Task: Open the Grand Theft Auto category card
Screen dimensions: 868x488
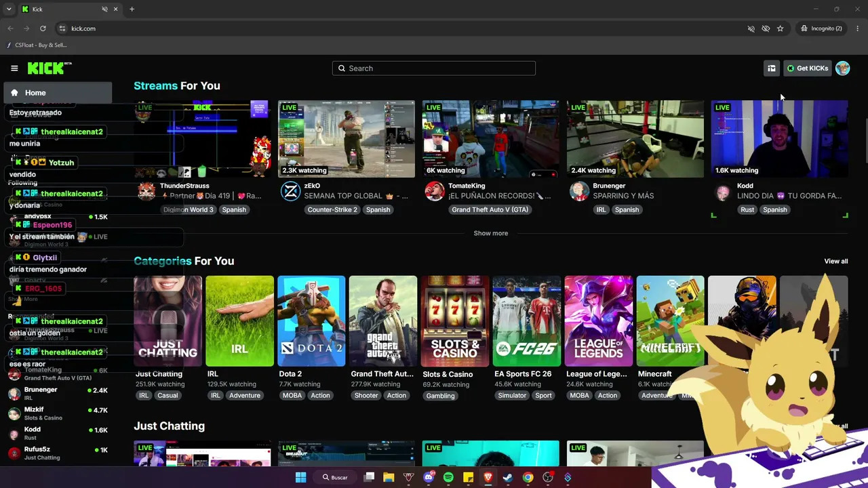Action: click(383, 321)
